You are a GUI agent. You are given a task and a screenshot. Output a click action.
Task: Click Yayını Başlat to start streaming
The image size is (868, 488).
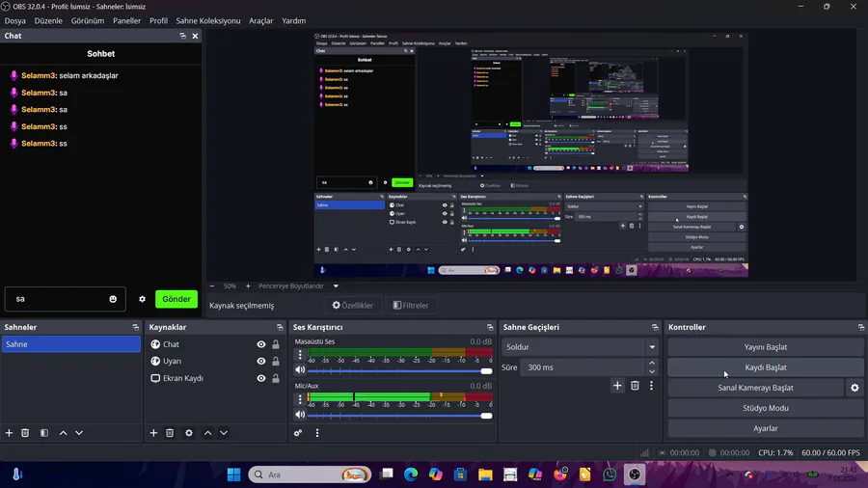(766, 347)
